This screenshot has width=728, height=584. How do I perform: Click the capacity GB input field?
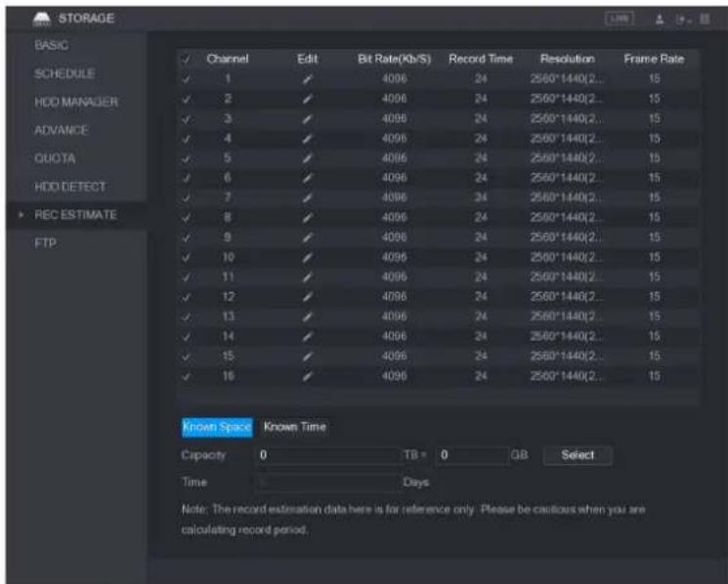[472, 455]
